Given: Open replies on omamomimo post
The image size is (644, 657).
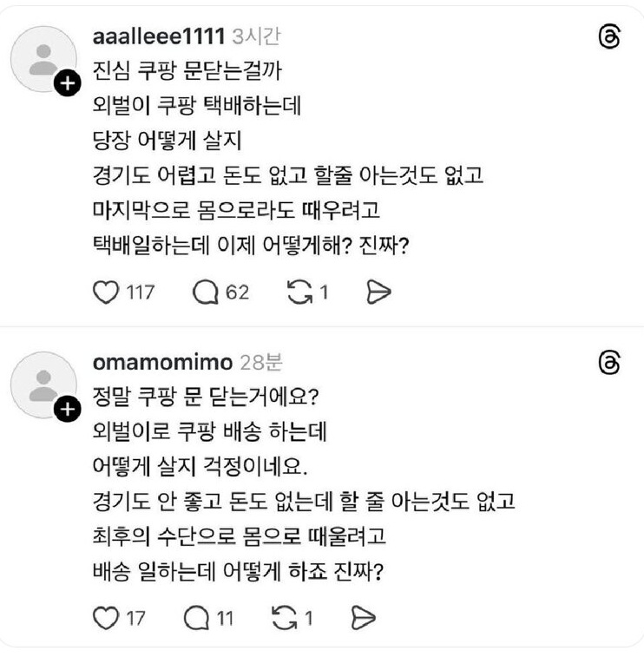Looking at the screenshot, I should (x=197, y=617).
